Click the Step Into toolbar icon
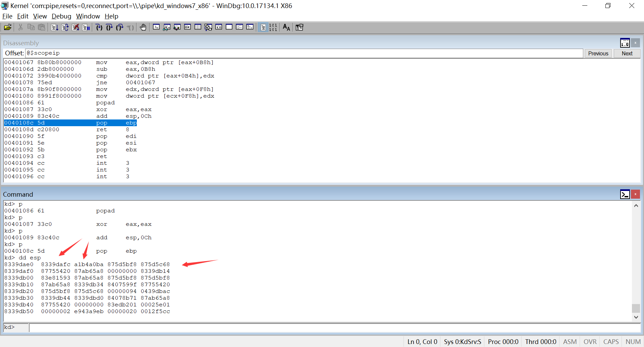The height and width of the screenshot is (347, 644). coord(99,27)
